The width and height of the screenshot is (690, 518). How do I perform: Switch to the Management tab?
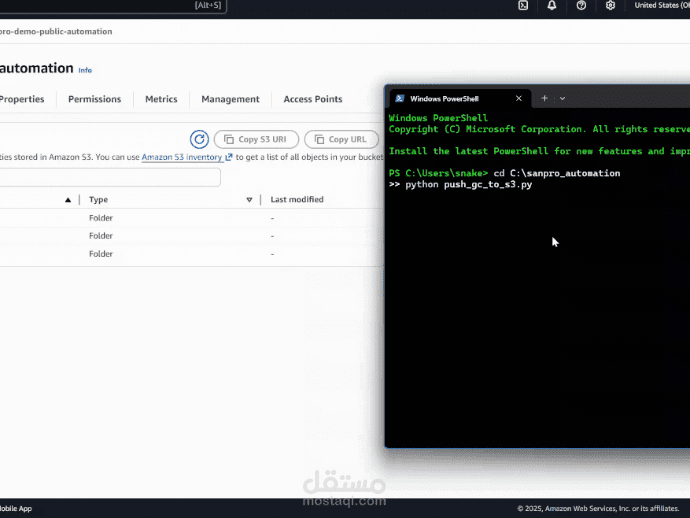(230, 99)
